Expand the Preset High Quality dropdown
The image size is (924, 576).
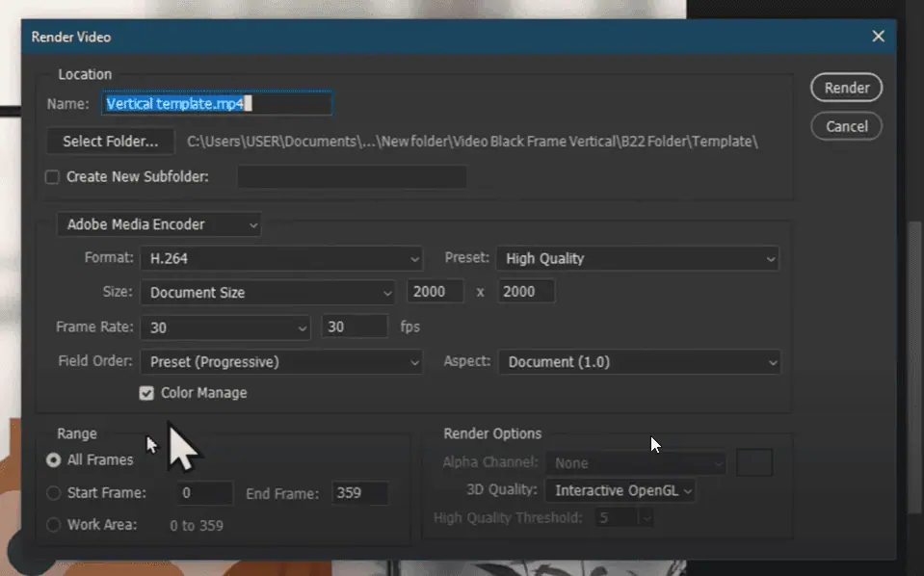point(638,258)
